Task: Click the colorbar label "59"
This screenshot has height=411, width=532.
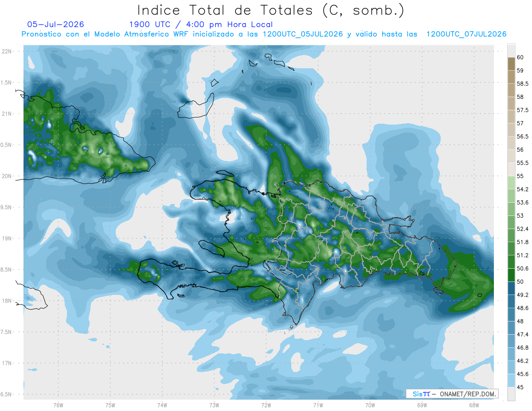Action: [x=521, y=70]
